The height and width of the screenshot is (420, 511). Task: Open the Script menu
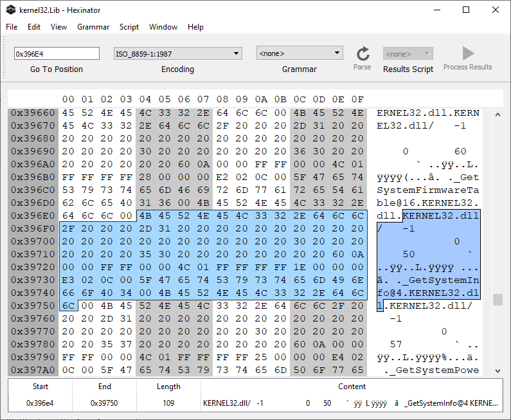coord(129,27)
